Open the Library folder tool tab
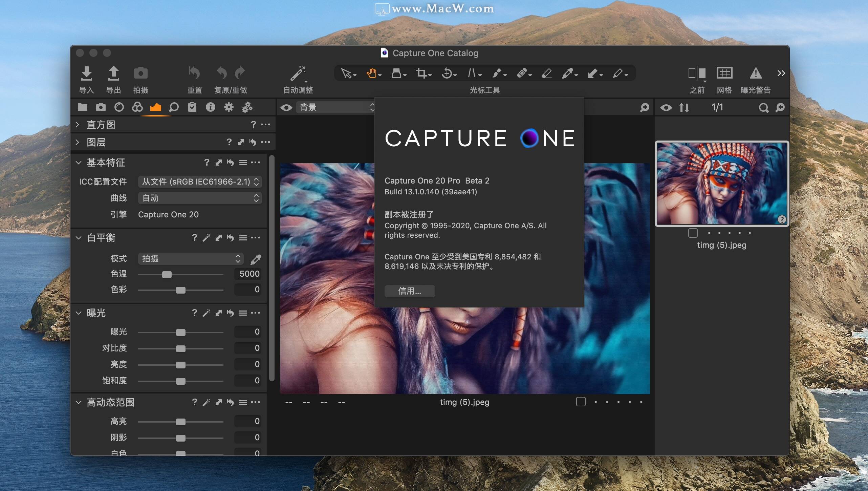The height and width of the screenshot is (491, 868). (x=82, y=107)
